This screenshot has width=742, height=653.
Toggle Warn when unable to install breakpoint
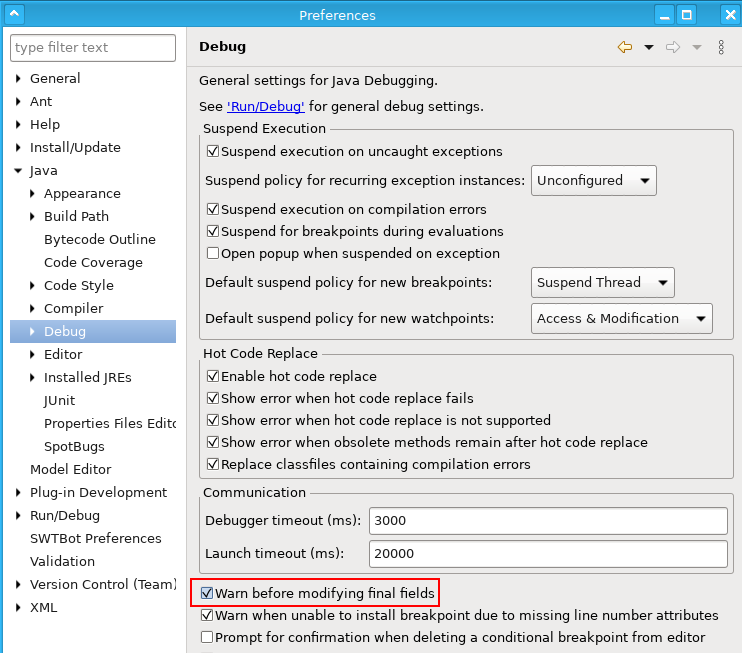[x=207, y=615]
